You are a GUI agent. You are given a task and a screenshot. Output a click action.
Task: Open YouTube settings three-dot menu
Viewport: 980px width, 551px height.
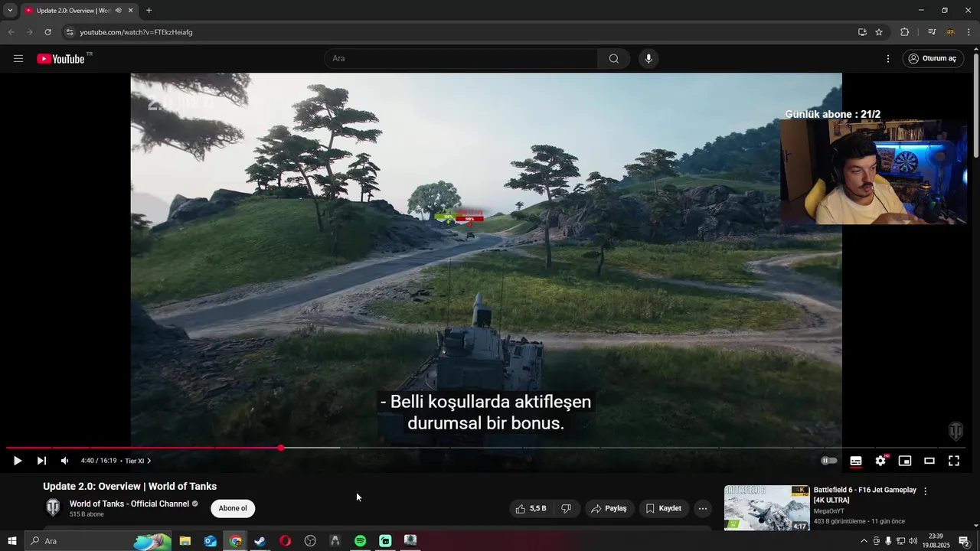click(888, 59)
